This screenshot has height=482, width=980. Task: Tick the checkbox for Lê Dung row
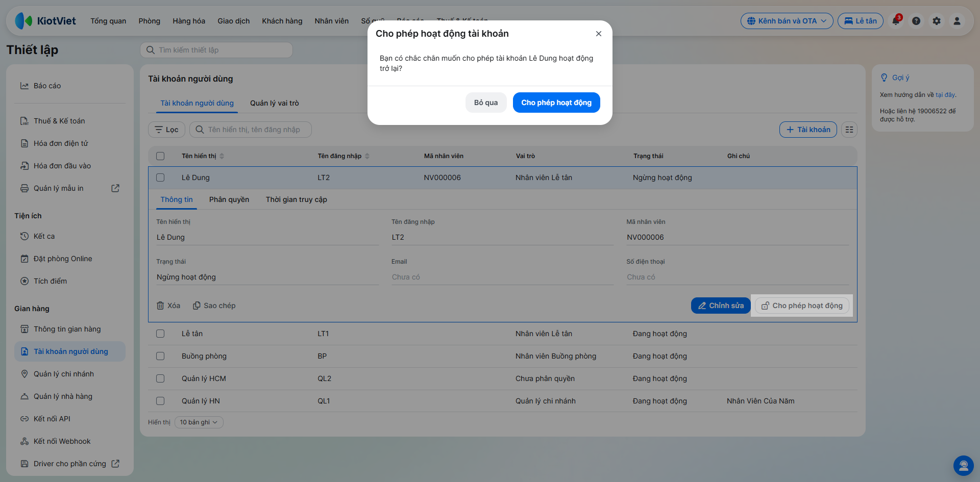[x=160, y=177]
